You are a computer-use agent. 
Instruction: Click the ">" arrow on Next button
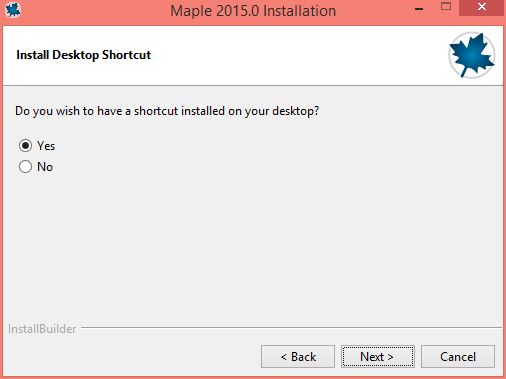pyautogui.click(x=390, y=357)
